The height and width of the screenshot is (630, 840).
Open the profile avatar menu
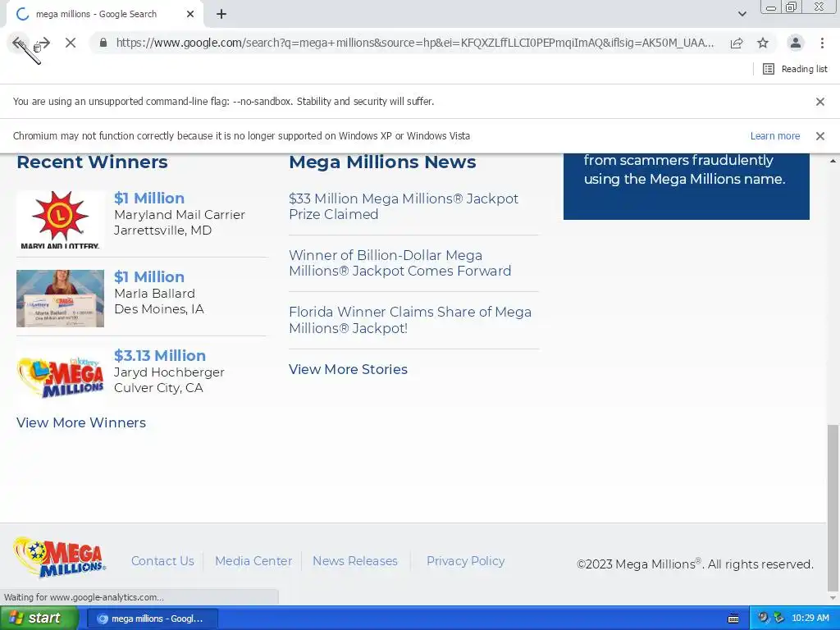point(796,43)
